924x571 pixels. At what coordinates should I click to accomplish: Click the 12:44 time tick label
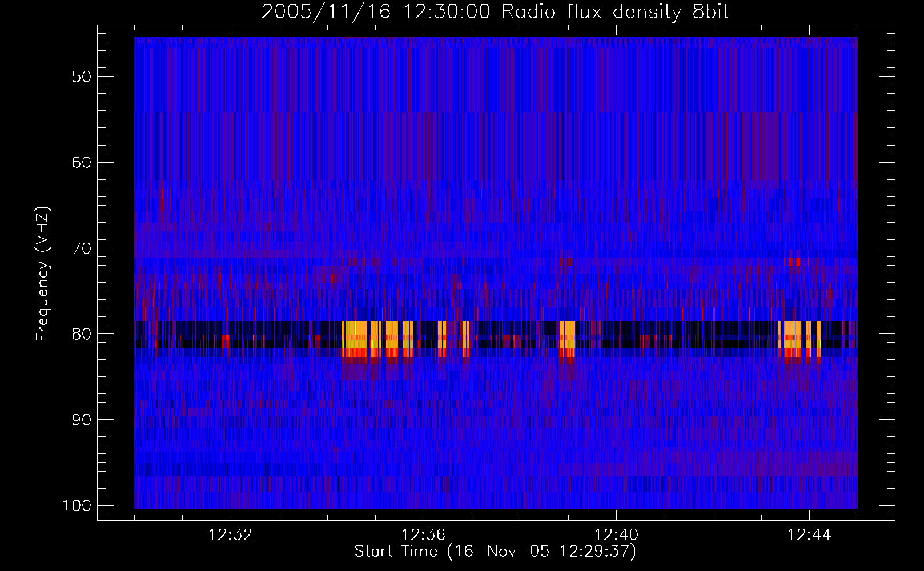coord(809,535)
